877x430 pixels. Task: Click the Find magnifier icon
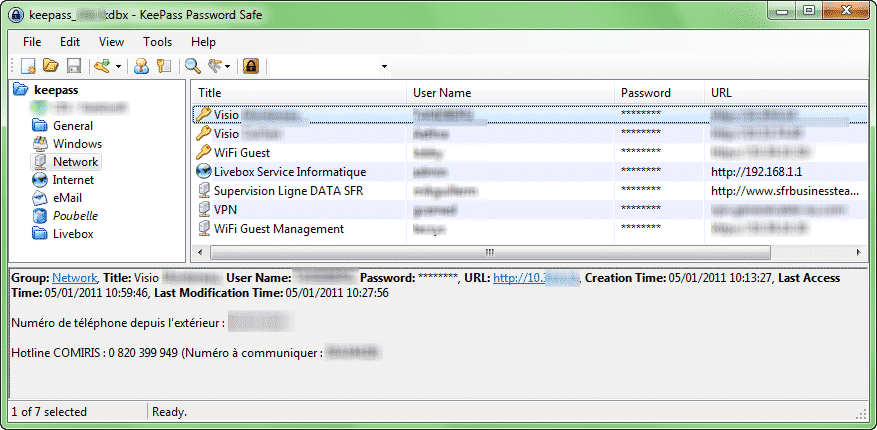click(x=192, y=67)
